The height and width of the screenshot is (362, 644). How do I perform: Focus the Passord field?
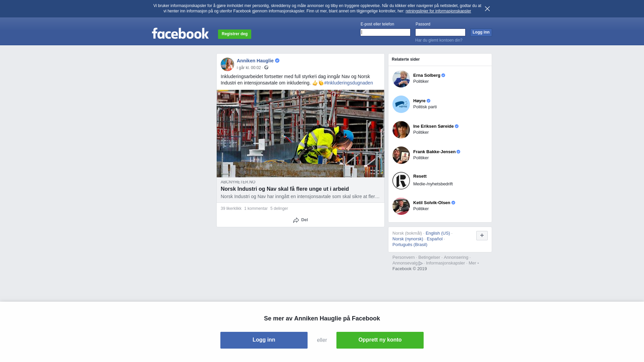pos(440,32)
